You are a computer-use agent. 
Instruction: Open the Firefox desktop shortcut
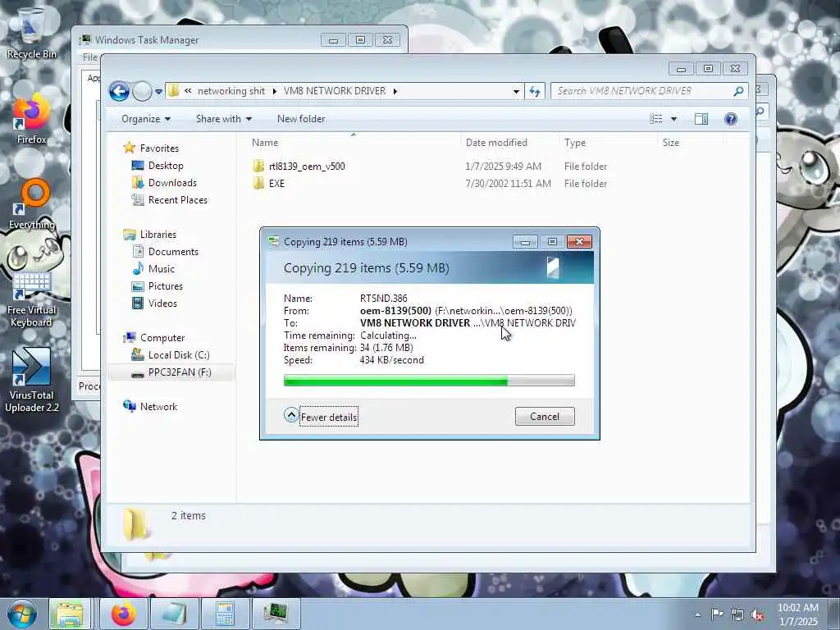[31, 119]
